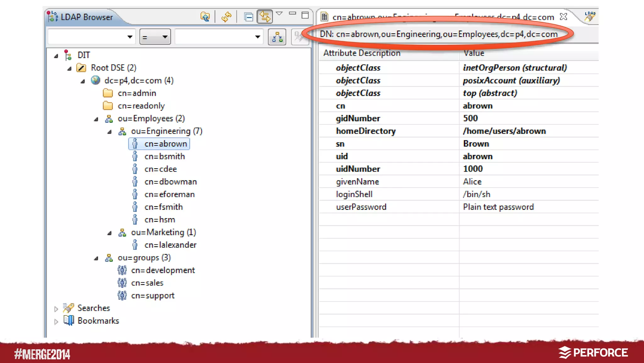This screenshot has width=644, height=363.
Task: Collapse the ou=groups node arrow
Action: (96, 258)
